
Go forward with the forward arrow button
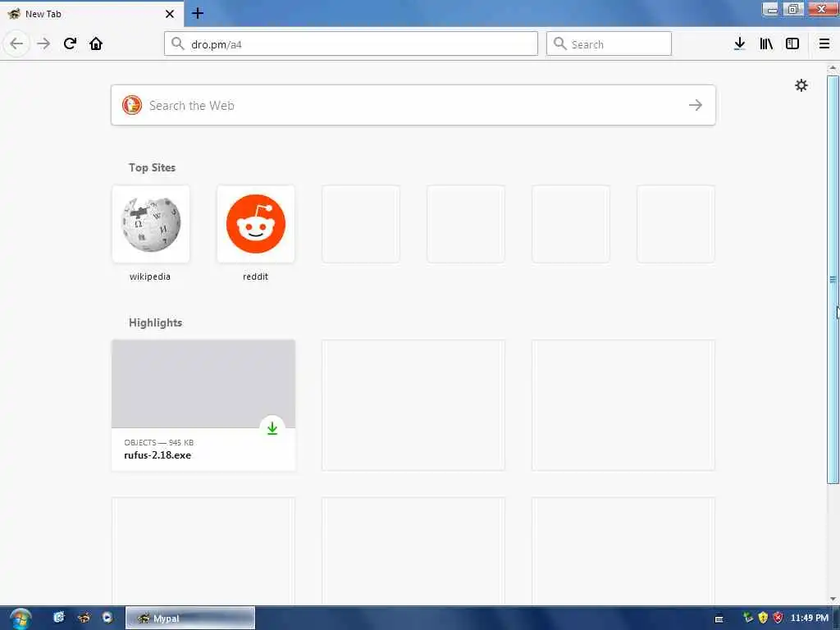point(43,43)
